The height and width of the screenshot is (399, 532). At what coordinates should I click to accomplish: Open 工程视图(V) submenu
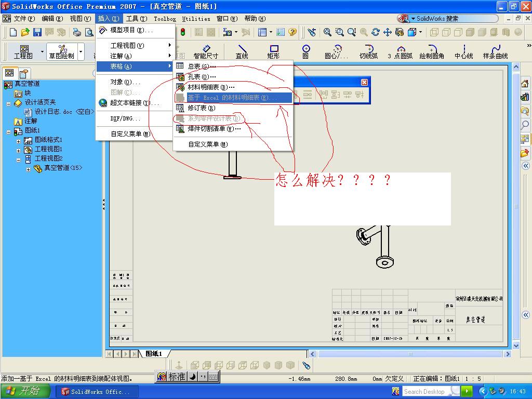136,46
